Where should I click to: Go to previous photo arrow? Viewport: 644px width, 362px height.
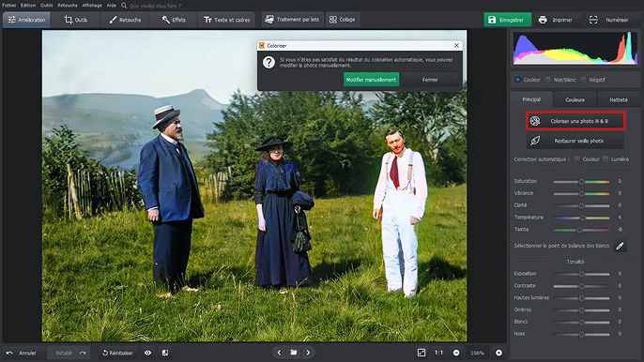click(x=279, y=352)
